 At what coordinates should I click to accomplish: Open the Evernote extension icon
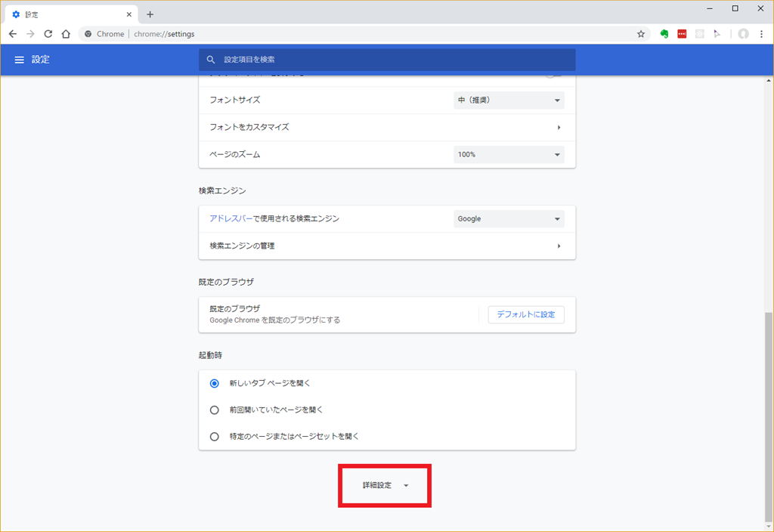664,34
